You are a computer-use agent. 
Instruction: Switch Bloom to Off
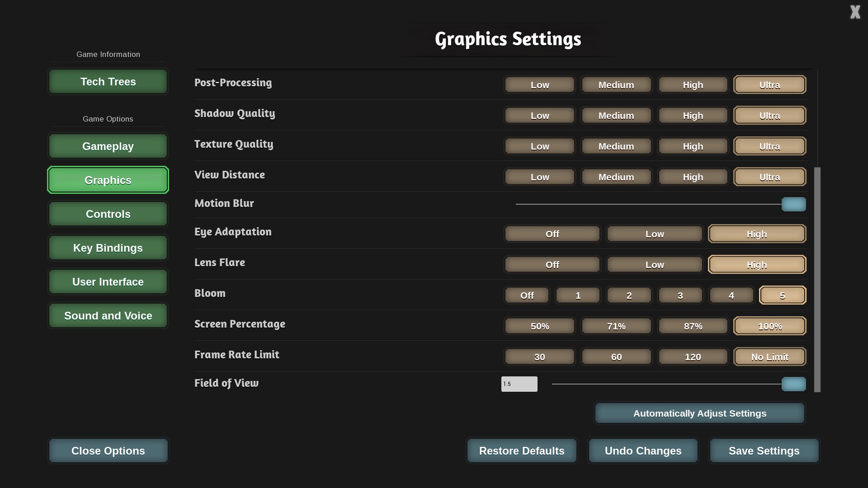click(x=527, y=296)
